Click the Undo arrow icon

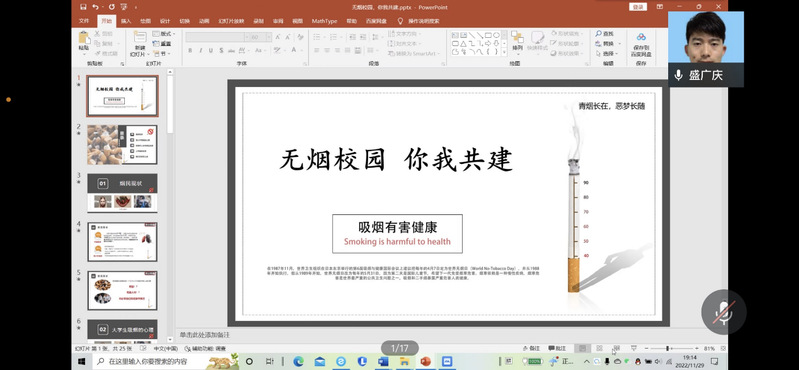[x=96, y=7]
